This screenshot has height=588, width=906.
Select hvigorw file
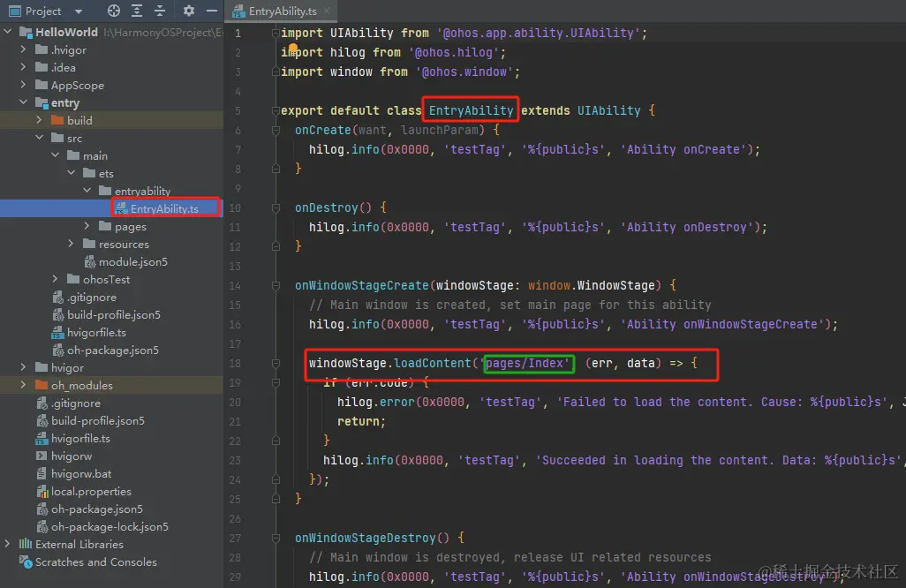(x=71, y=456)
